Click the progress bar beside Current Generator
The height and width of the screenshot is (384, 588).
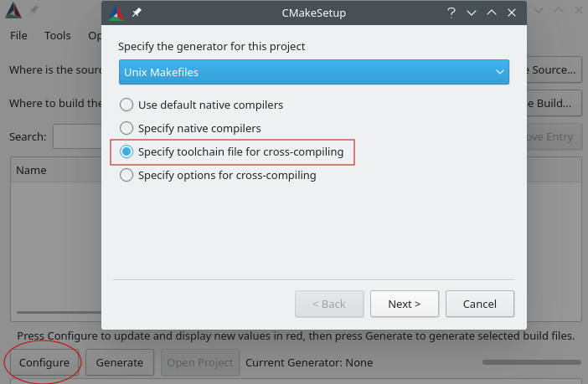point(531,362)
